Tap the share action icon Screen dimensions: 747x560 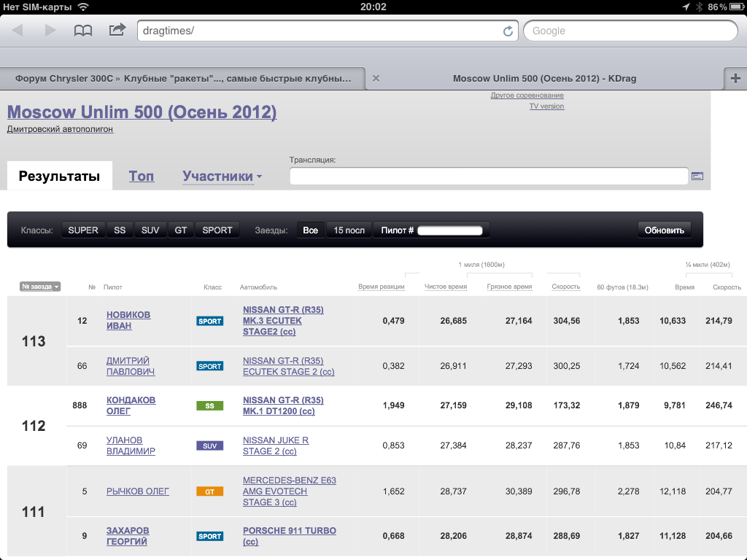pos(117,30)
